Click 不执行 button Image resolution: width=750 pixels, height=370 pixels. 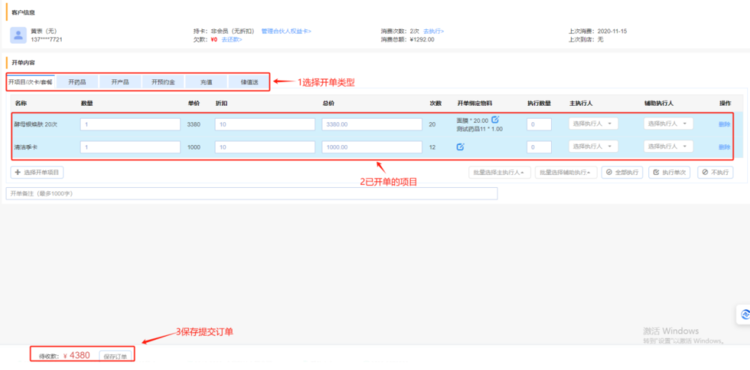coord(715,173)
